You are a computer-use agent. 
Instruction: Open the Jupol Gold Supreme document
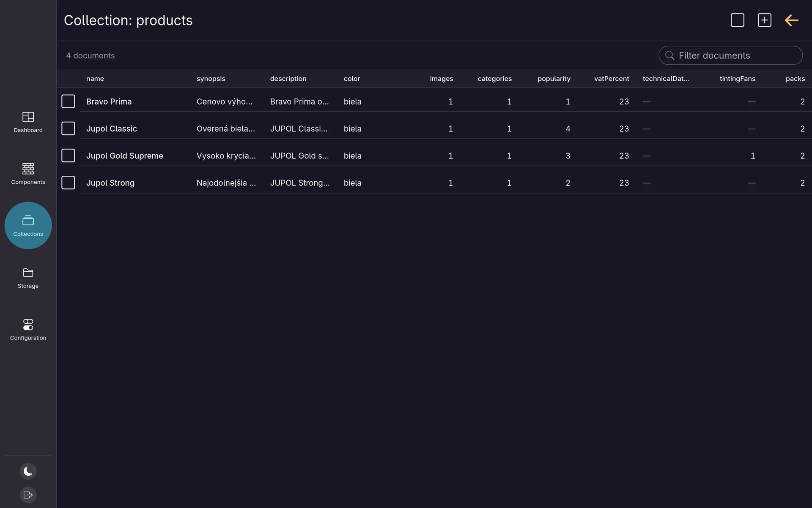pyautogui.click(x=124, y=156)
